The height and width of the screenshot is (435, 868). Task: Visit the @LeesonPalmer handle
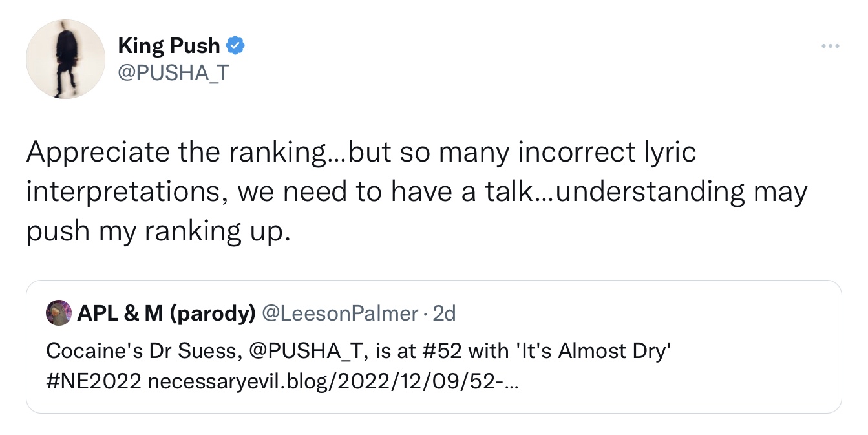(x=339, y=313)
